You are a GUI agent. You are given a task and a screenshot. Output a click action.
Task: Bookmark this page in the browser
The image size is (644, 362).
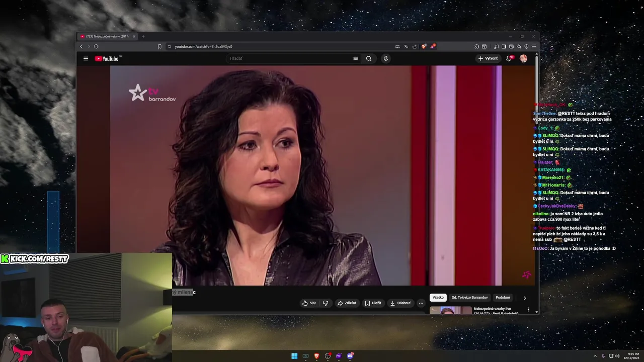point(159,46)
